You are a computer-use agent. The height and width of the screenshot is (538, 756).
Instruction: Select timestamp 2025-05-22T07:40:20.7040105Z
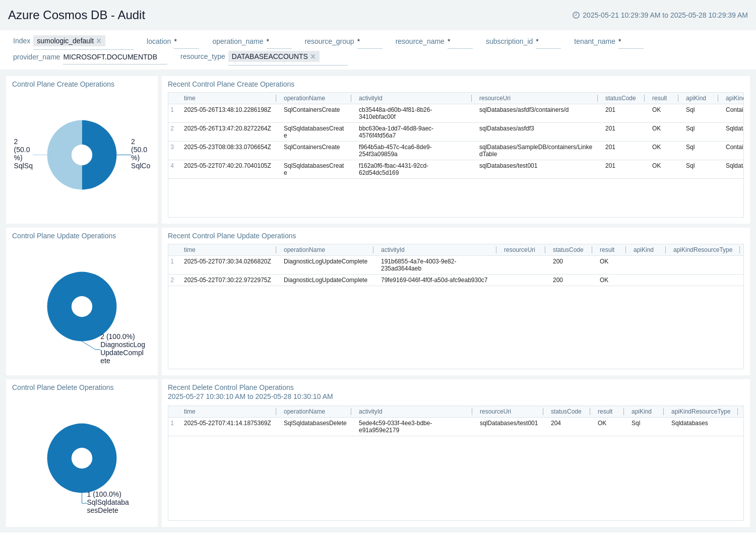tap(227, 166)
